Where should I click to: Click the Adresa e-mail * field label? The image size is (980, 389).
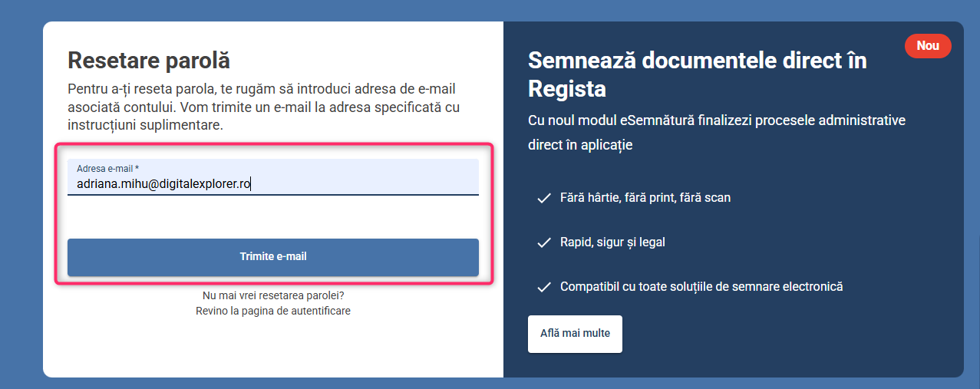[107, 168]
